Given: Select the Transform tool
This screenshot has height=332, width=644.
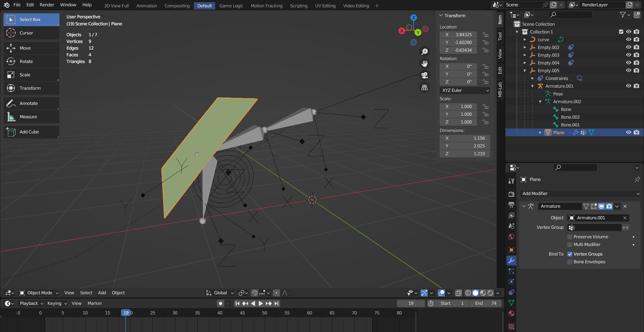Looking at the screenshot, I should [31, 88].
